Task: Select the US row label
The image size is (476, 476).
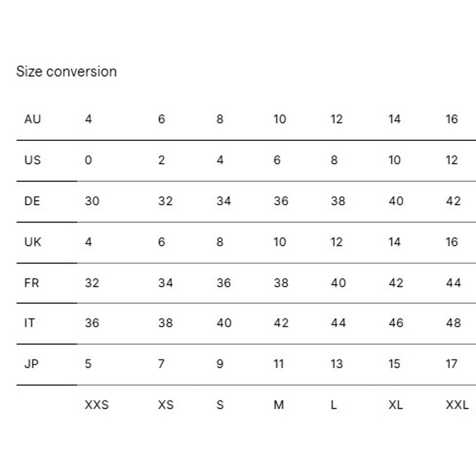Action: (33, 160)
